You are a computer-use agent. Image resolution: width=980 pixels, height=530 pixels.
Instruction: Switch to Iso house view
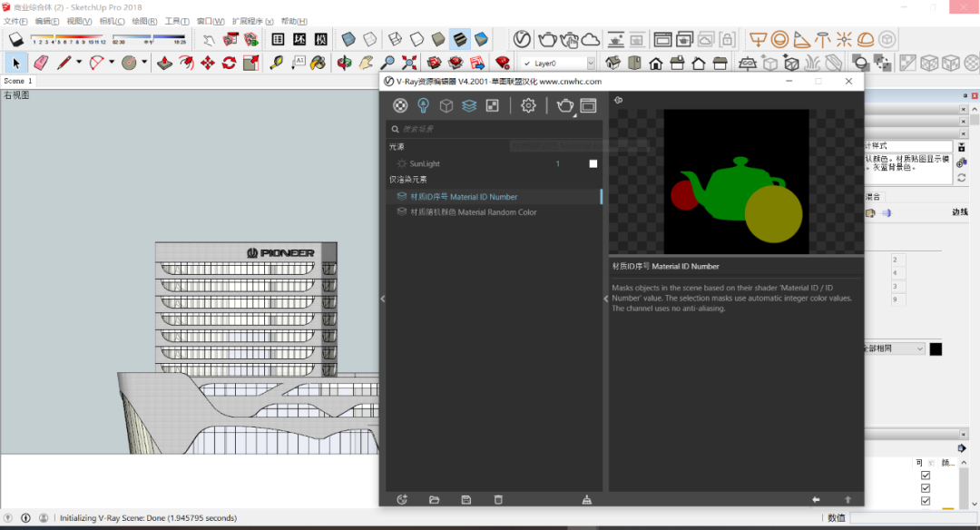613,64
